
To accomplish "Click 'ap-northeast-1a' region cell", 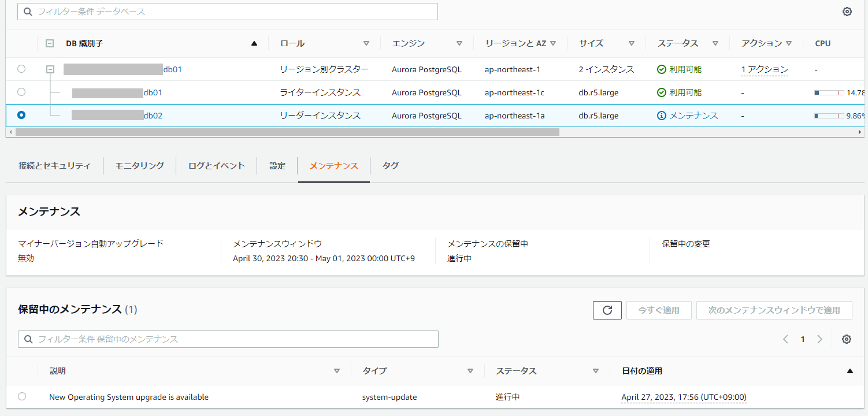I will click(x=515, y=116).
